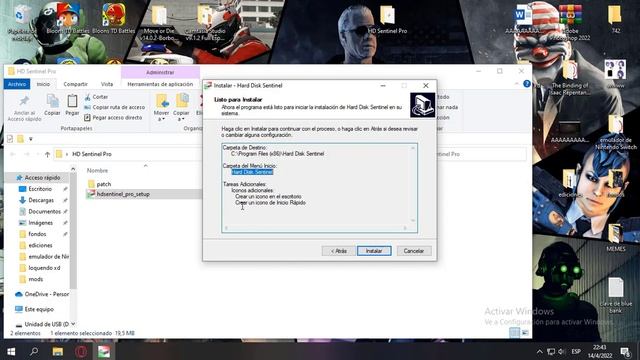640x360 pixels.
Task: Open taskbar search magnifier
Action: pos(34,351)
